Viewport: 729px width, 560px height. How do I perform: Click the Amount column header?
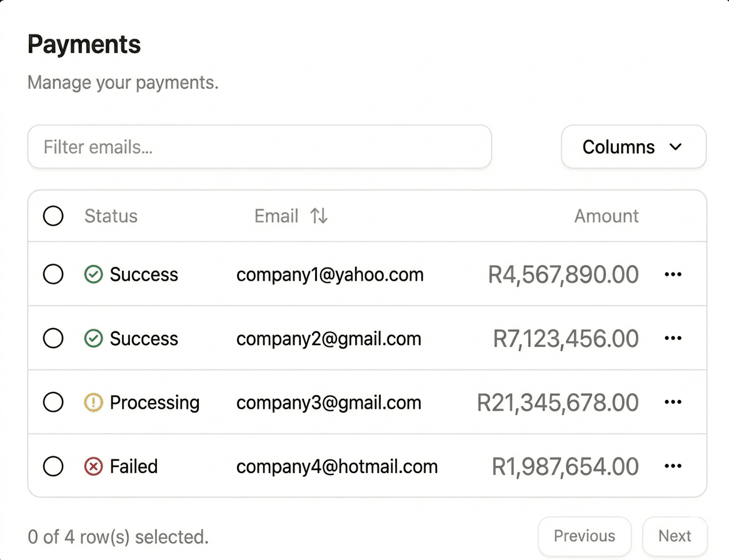click(x=606, y=216)
